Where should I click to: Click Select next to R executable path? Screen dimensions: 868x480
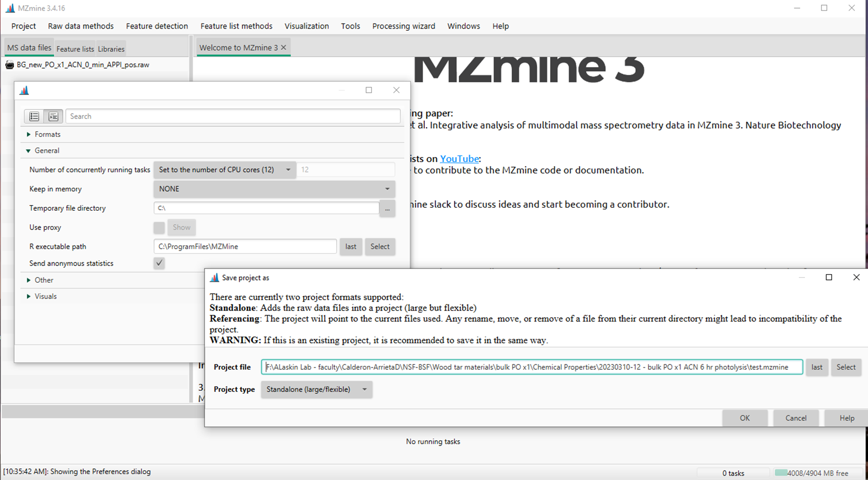[x=380, y=246]
